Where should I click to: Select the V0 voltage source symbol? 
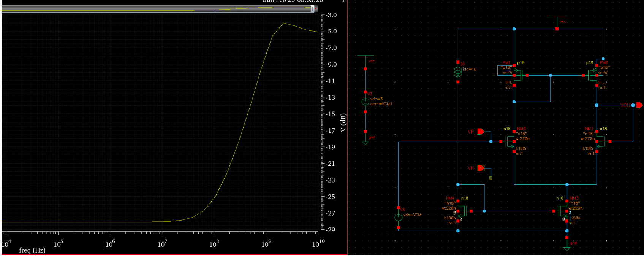365,102
